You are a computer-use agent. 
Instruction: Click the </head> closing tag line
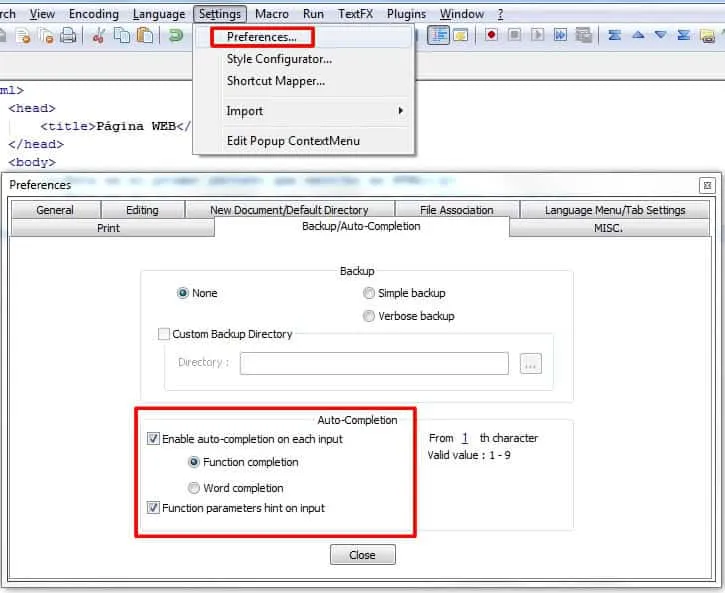click(36, 144)
